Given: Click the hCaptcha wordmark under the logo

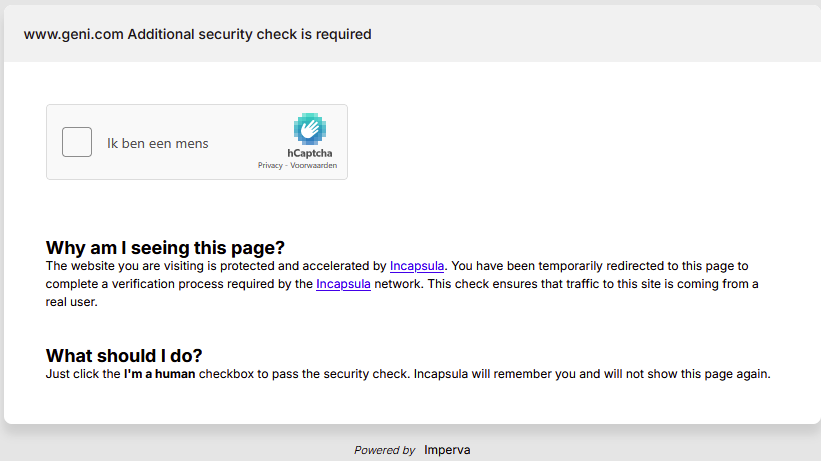Looking at the screenshot, I should pyautogui.click(x=310, y=153).
